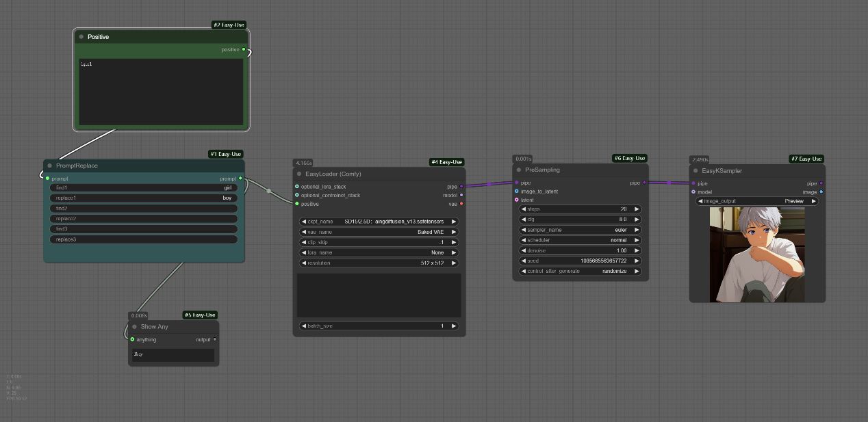Click the latent input port on PreSampling

tap(517, 200)
